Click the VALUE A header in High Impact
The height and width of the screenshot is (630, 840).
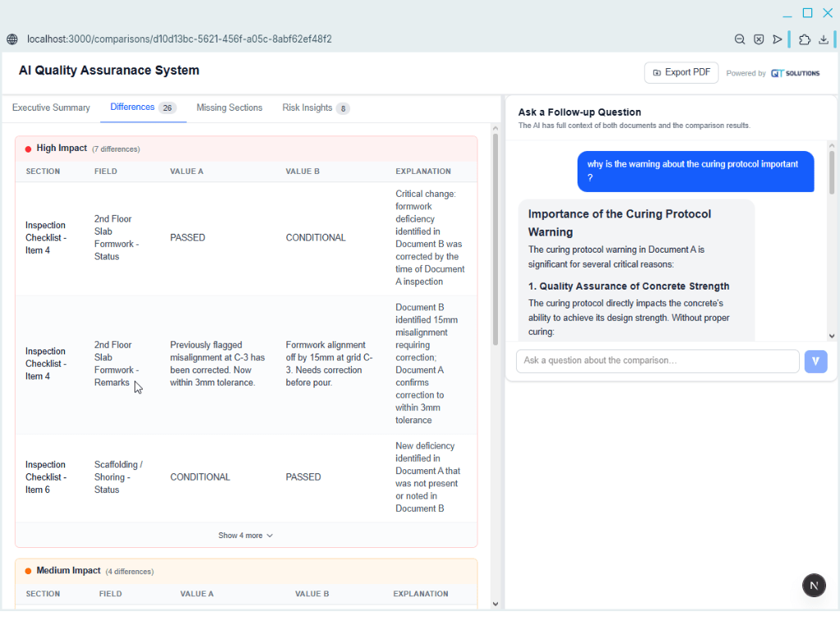[186, 171]
